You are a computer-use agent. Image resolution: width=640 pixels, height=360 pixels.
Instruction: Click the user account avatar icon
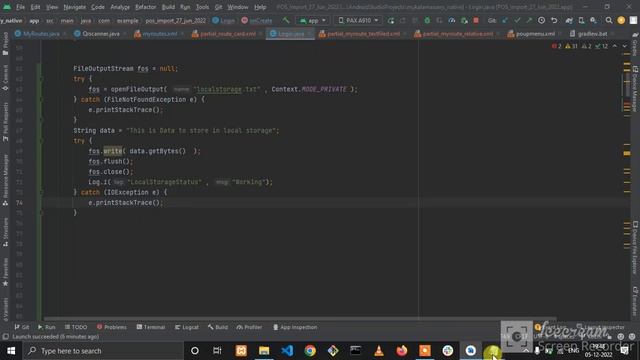point(621,20)
